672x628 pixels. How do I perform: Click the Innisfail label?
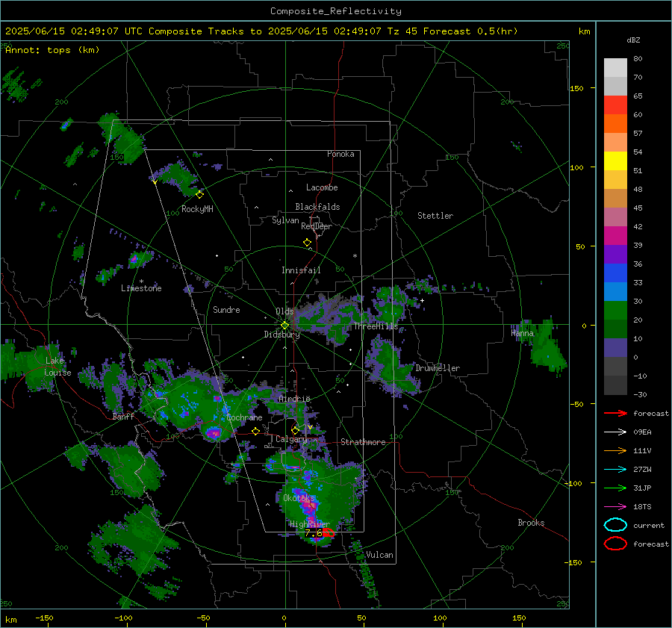301,270
